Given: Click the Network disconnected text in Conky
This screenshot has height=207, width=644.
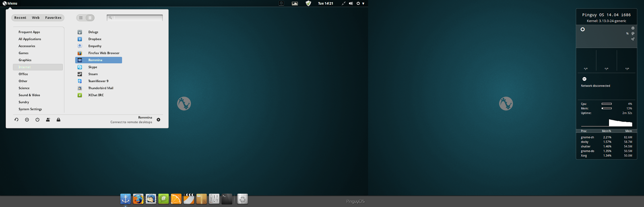Looking at the screenshot, I should coord(595,86).
